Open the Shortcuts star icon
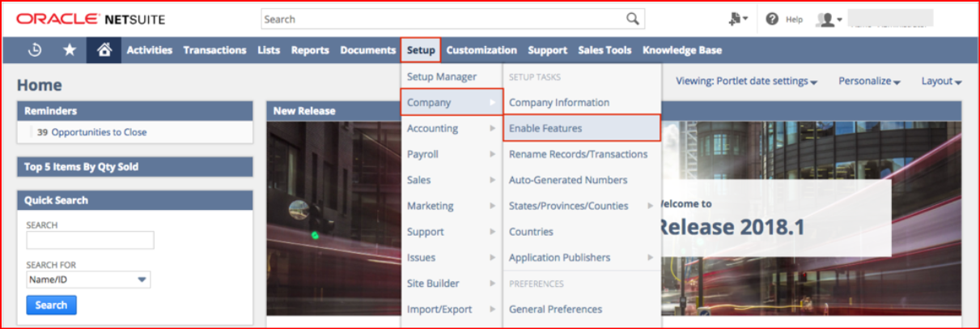The height and width of the screenshot is (329, 980). pyautogui.click(x=70, y=50)
